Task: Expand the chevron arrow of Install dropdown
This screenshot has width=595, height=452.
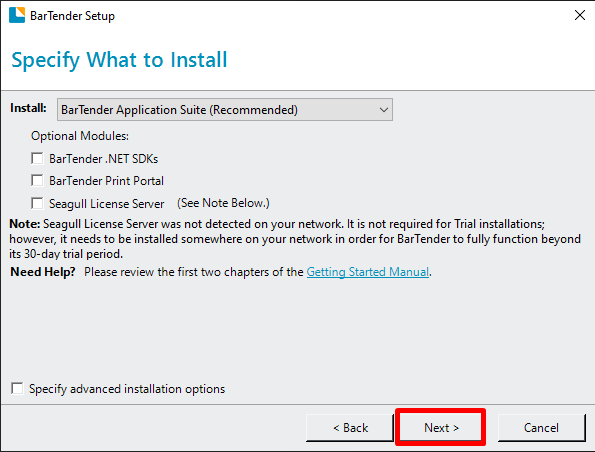Action: tap(384, 110)
